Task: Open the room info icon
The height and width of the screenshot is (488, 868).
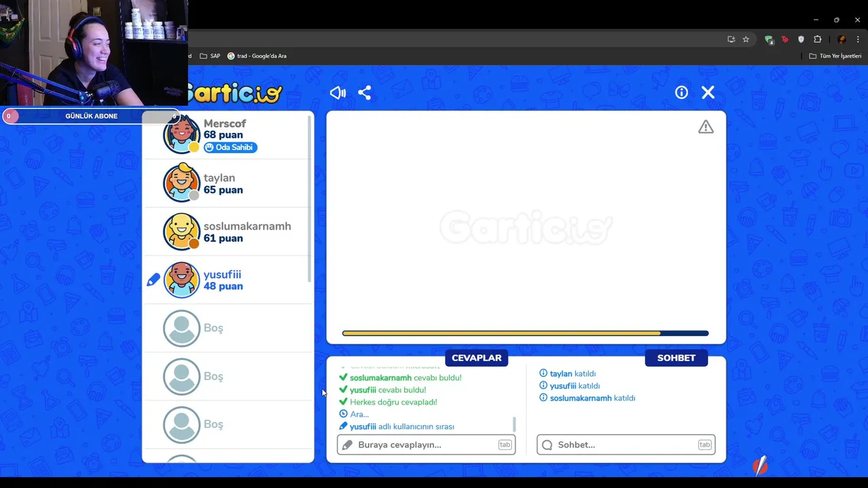Action: point(682,93)
